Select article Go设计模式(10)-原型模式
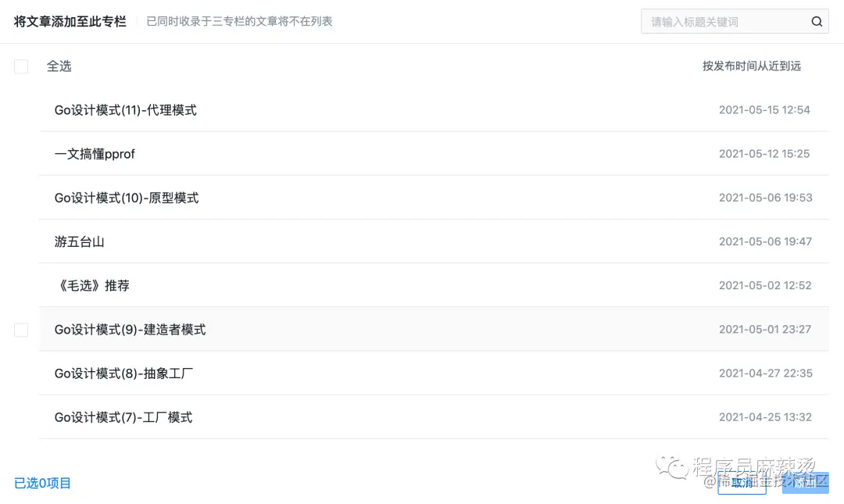The width and height of the screenshot is (844, 504). click(126, 198)
